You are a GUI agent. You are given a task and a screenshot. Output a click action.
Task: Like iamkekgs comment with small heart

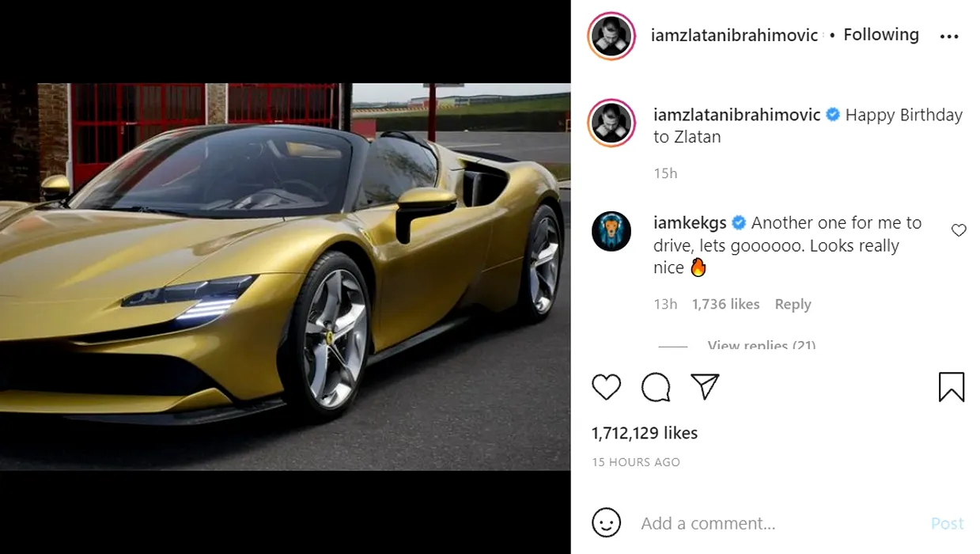[x=959, y=230]
